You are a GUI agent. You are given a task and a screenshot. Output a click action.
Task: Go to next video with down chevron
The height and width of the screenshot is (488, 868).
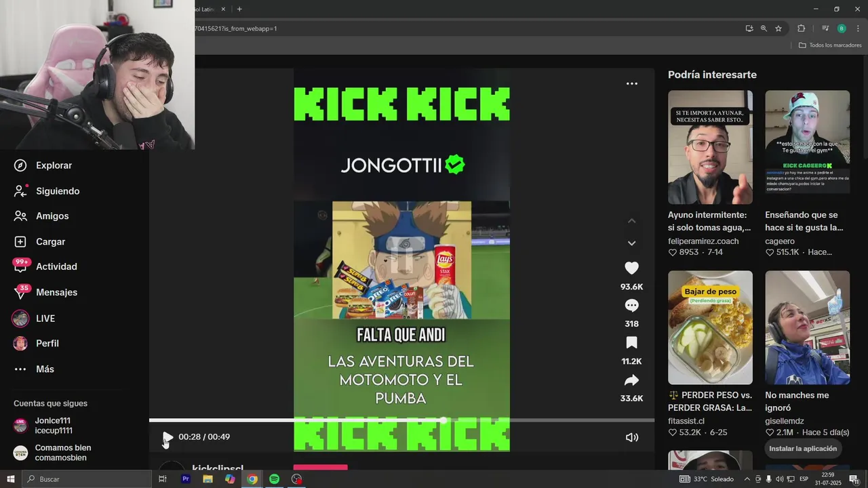631,243
